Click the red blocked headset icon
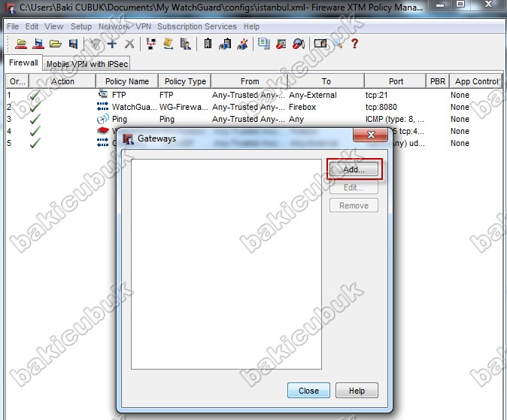This screenshot has width=507, height=420. pos(299,44)
